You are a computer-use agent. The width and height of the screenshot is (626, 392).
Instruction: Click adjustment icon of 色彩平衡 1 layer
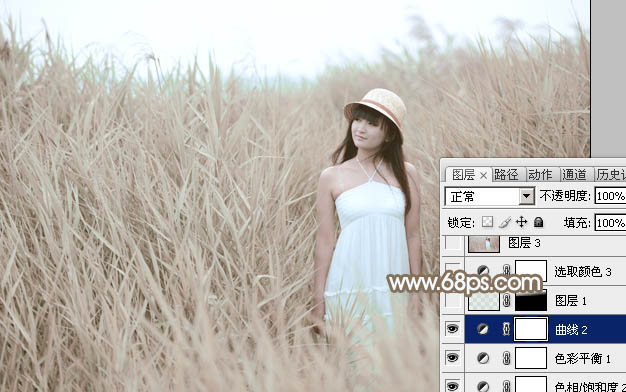[x=483, y=358]
